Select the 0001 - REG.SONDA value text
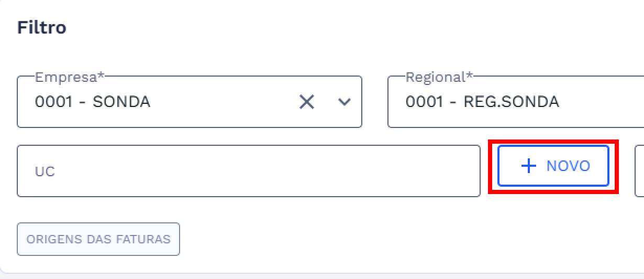 482,102
